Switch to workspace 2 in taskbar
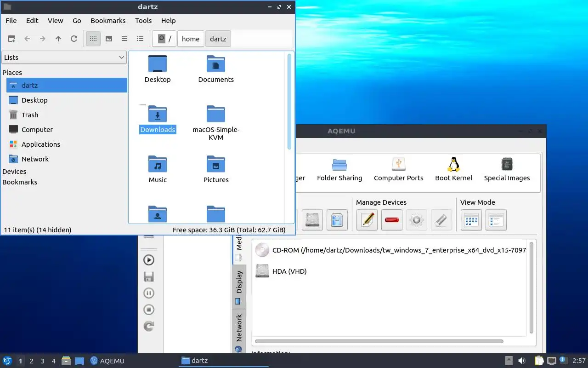The width and height of the screenshot is (588, 368). pos(31,361)
